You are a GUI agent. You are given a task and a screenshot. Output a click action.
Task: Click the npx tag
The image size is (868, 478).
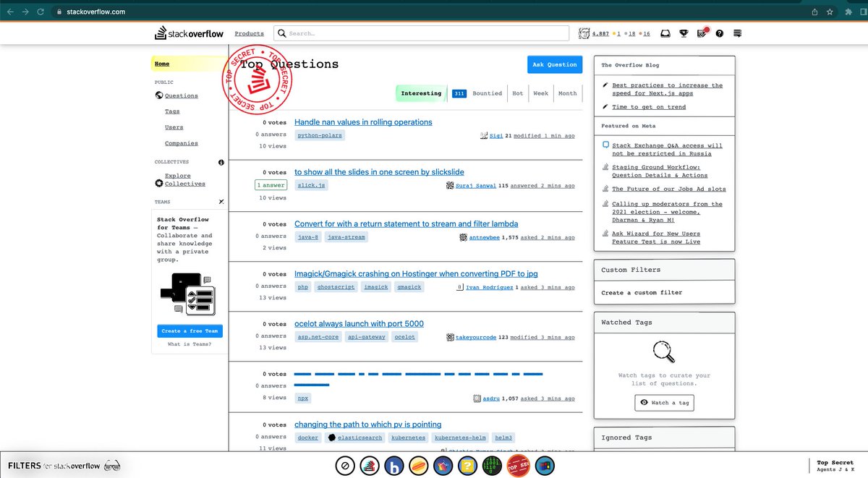302,398
